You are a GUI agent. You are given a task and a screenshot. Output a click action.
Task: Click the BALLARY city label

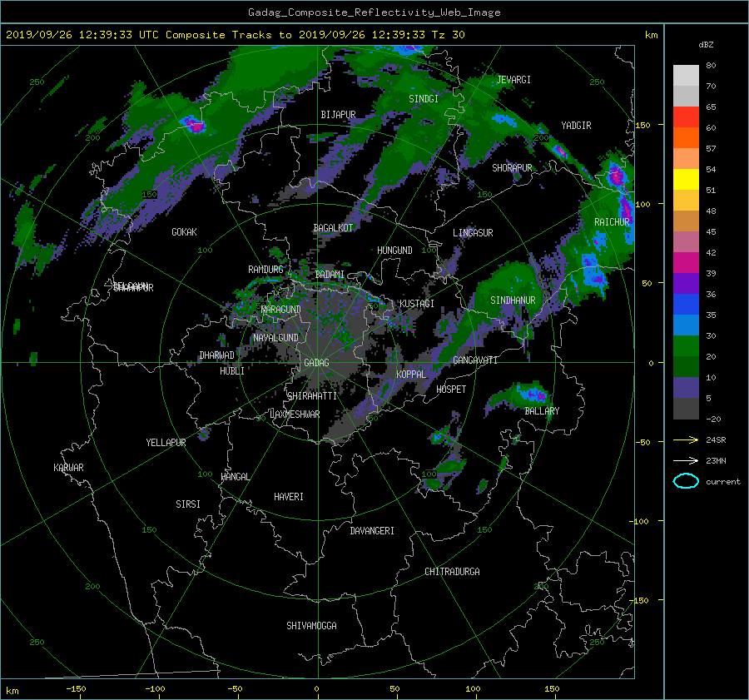542,411
